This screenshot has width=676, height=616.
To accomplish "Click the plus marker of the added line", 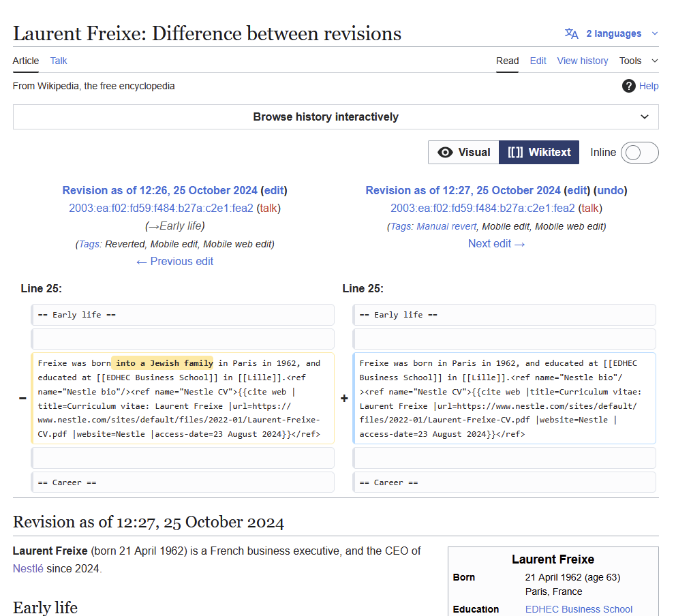I will (344, 399).
